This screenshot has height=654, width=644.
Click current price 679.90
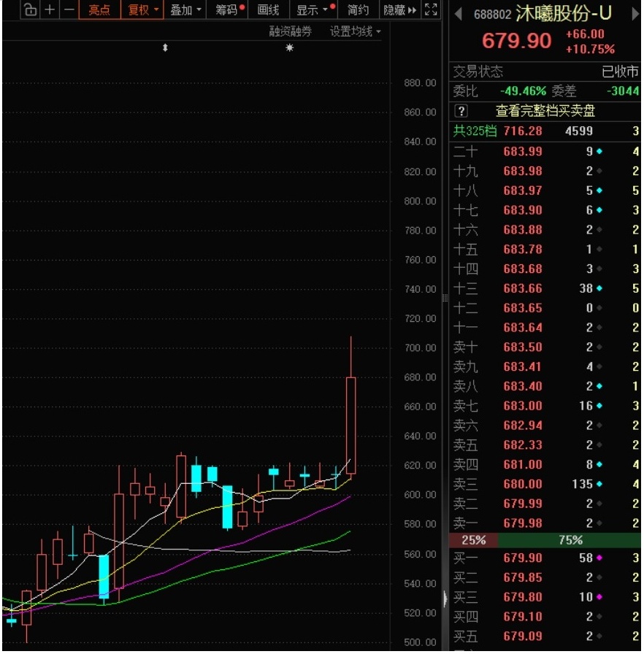(516, 40)
